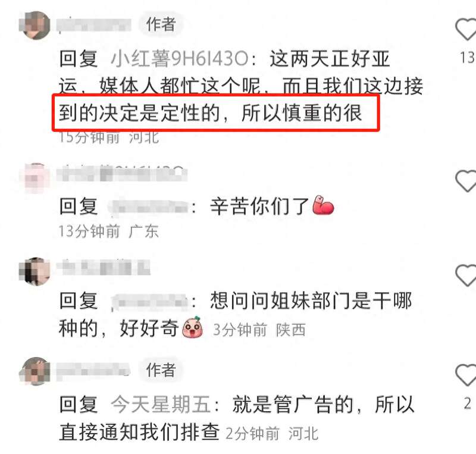Tap the 作者 badge on the last reply
The image size is (476, 454).
tap(161, 370)
